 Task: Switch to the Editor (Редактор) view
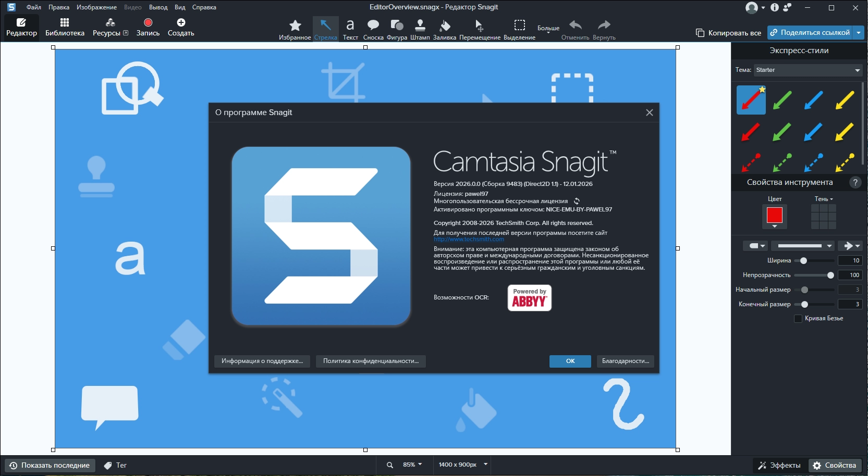(x=21, y=27)
